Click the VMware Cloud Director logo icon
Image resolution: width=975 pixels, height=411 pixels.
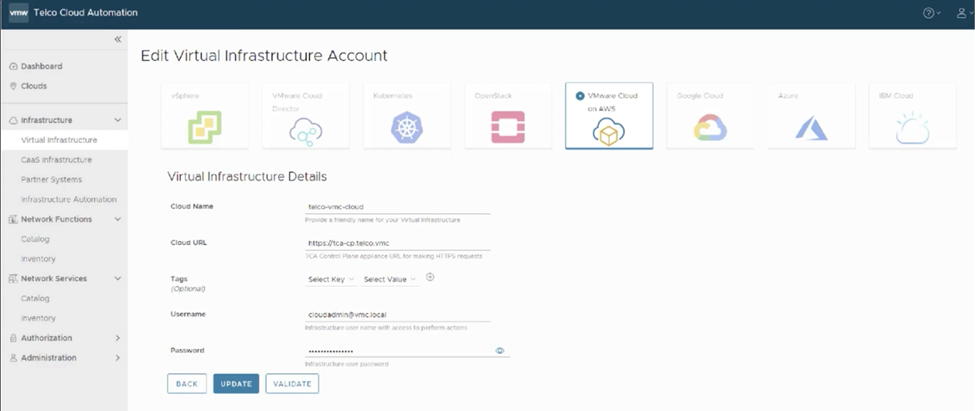tap(305, 131)
